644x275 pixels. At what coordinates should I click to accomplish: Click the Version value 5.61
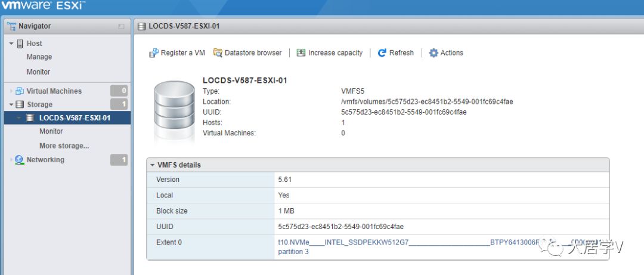click(x=284, y=180)
